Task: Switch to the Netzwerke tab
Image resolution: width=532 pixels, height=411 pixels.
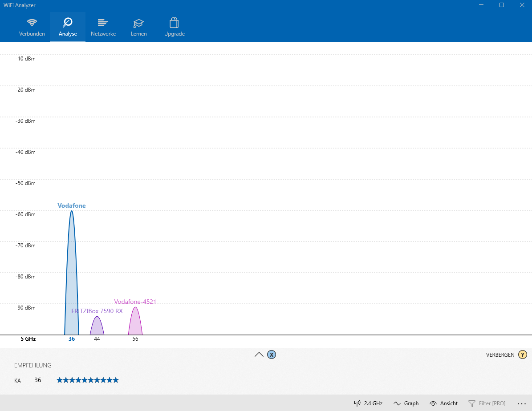Action: pyautogui.click(x=103, y=27)
